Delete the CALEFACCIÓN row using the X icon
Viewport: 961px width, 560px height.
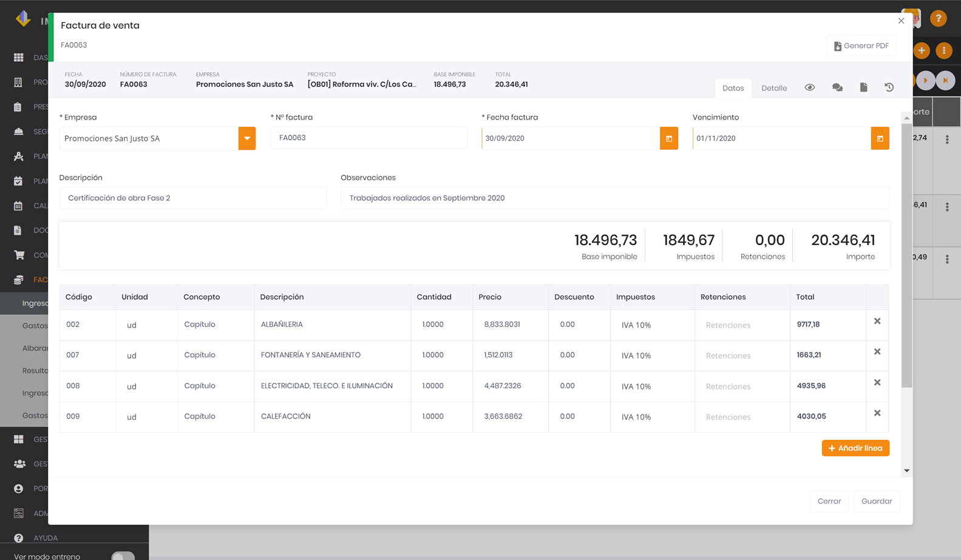(877, 413)
